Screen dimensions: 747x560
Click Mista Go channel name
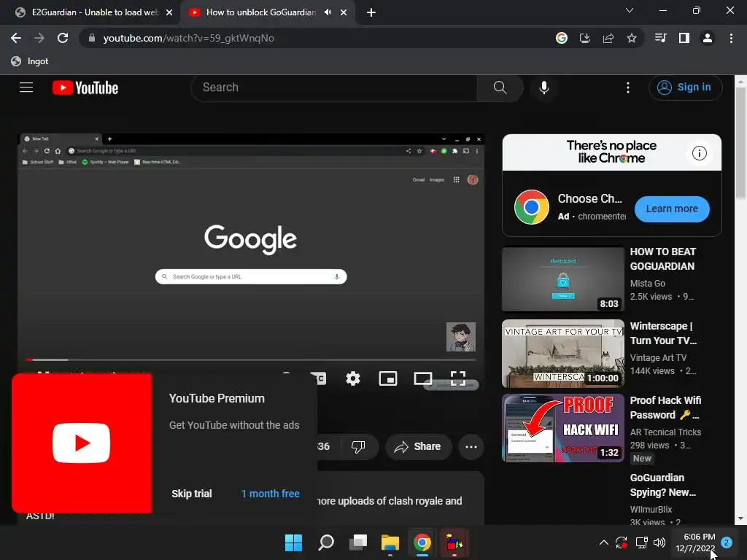[648, 284]
